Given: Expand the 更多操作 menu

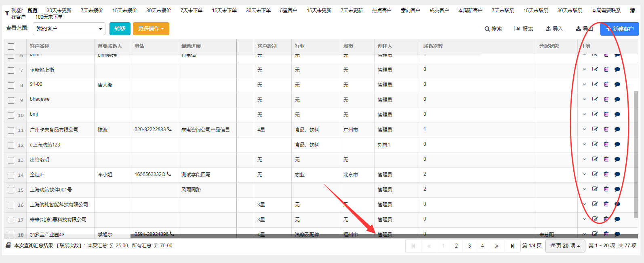Looking at the screenshot, I should pyautogui.click(x=151, y=29).
